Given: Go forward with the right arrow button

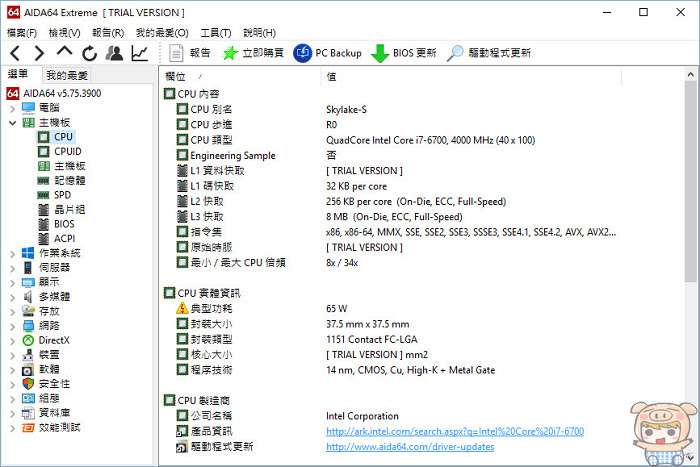Looking at the screenshot, I should 39,54.
